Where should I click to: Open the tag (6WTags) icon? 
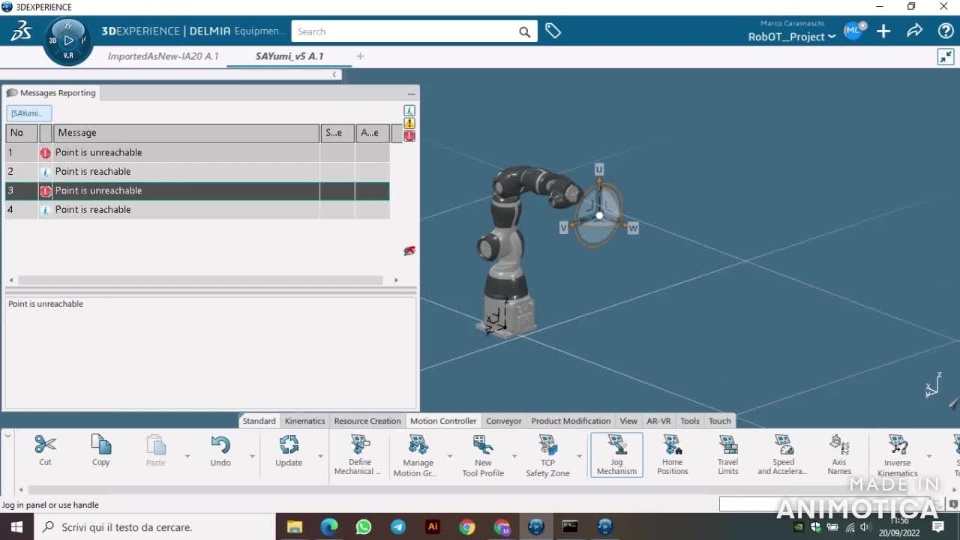[x=553, y=31]
